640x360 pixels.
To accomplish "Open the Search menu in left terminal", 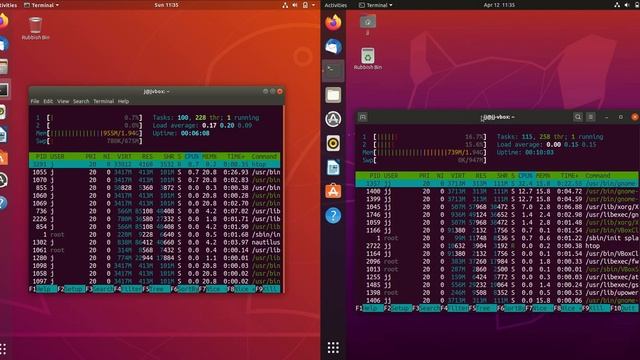I will 81,101.
